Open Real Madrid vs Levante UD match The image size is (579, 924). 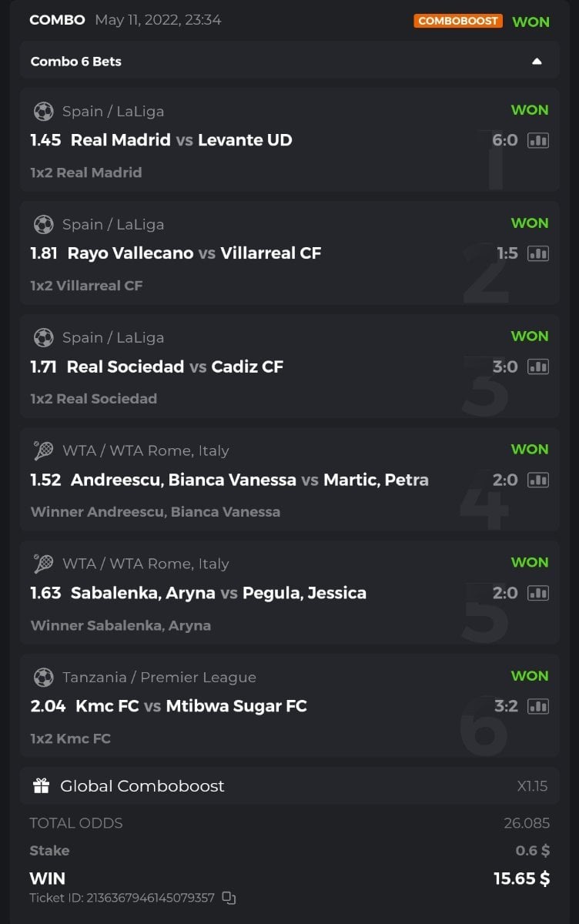tap(181, 140)
